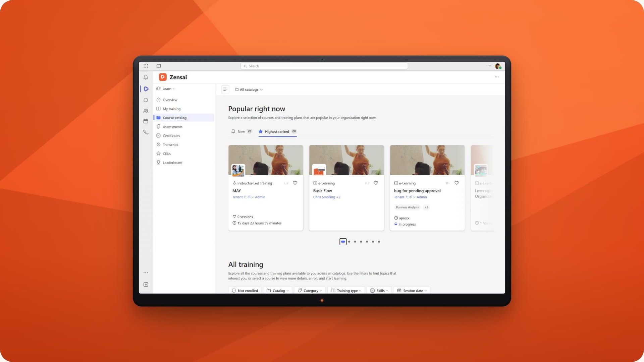Open the Category filter dropdown

pos(310,291)
